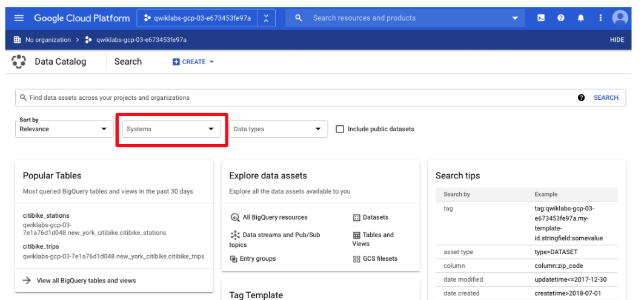Select project qwiklabs-gcp-03-e673453fe97a in the header

[197, 18]
